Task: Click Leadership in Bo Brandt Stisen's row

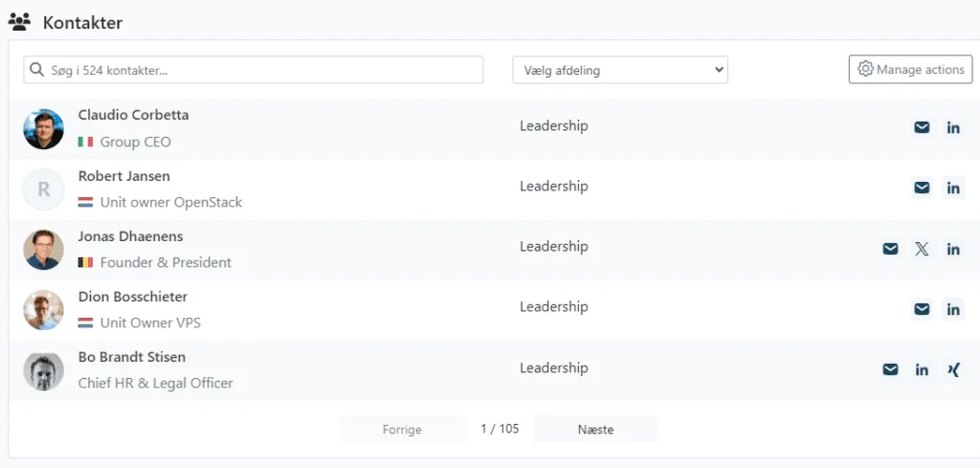Action: [554, 368]
